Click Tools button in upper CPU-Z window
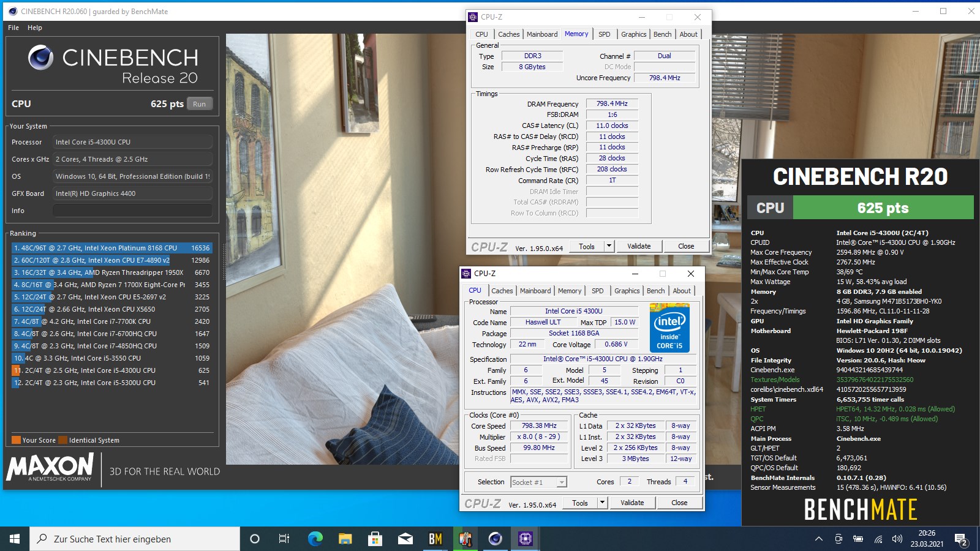This screenshot has width=980, height=551. [x=587, y=246]
